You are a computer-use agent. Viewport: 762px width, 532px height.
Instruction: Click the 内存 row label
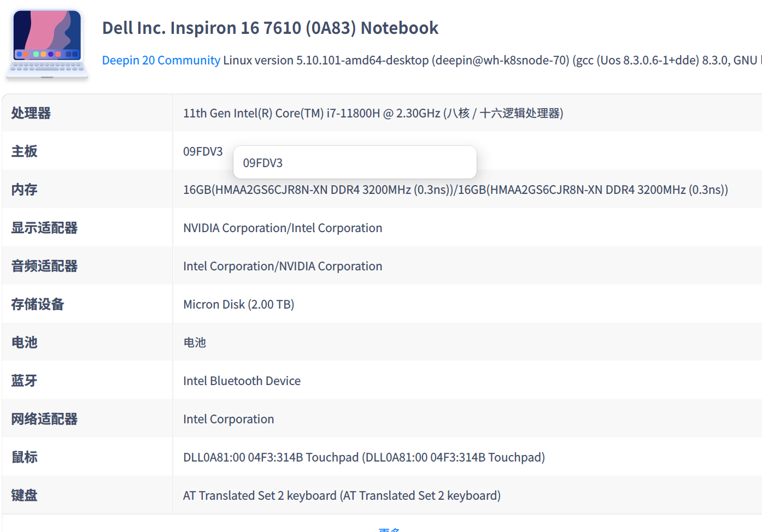(x=25, y=190)
